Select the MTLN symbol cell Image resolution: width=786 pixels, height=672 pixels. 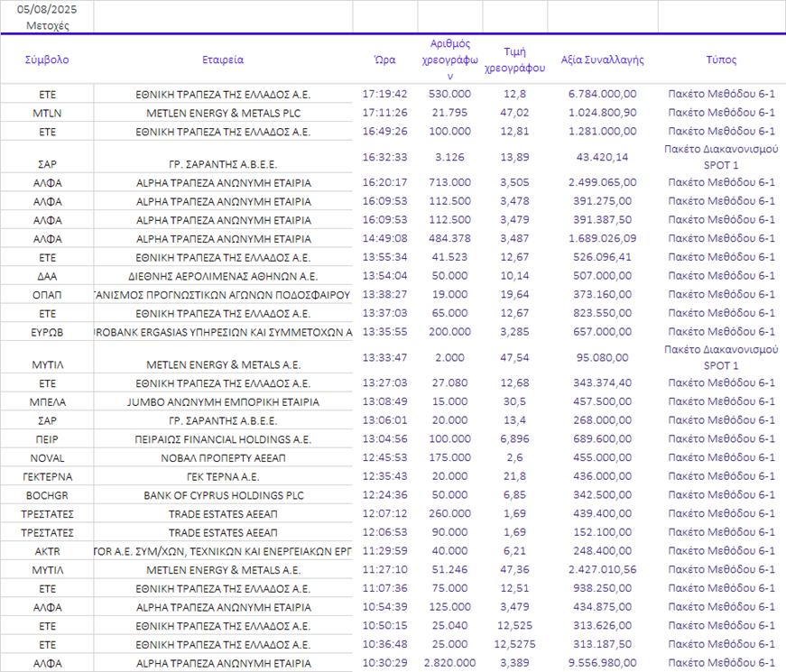click(47, 113)
